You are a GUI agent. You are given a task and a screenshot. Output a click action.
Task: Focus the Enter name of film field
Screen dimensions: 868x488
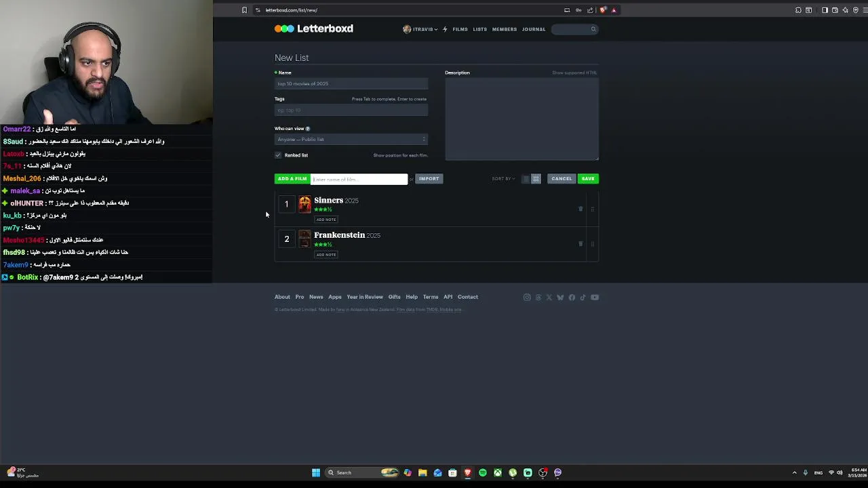coord(359,179)
